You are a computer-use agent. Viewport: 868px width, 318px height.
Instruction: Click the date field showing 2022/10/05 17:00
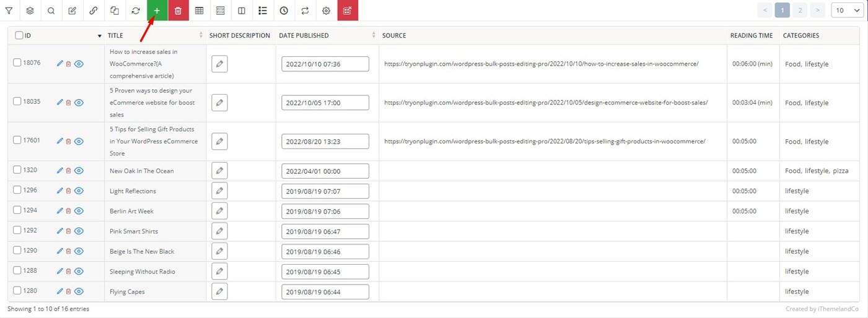pyautogui.click(x=325, y=103)
